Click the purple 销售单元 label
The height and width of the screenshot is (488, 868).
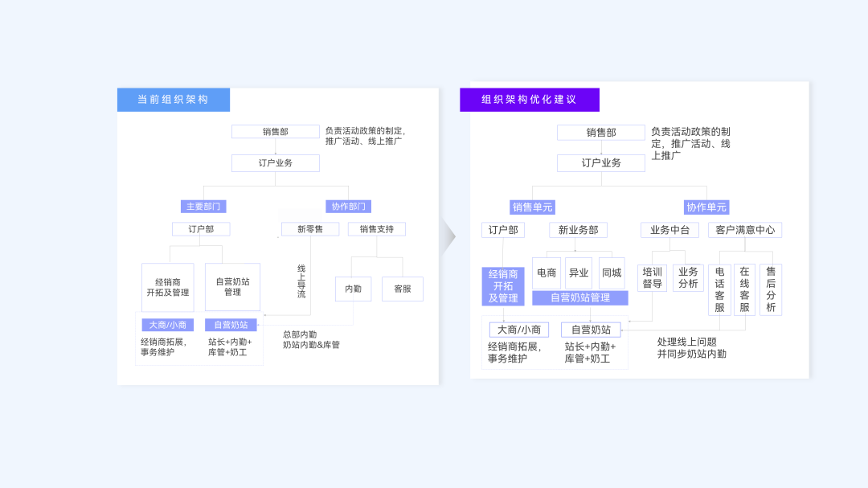point(534,207)
